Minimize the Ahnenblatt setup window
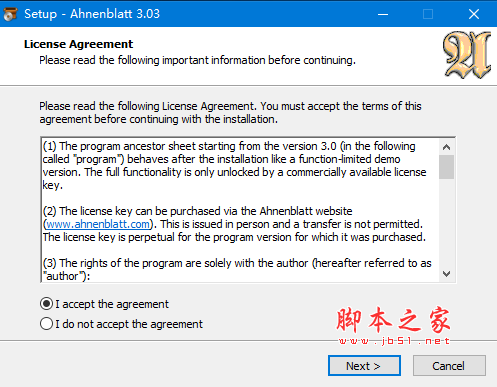 click(x=383, y=14)
